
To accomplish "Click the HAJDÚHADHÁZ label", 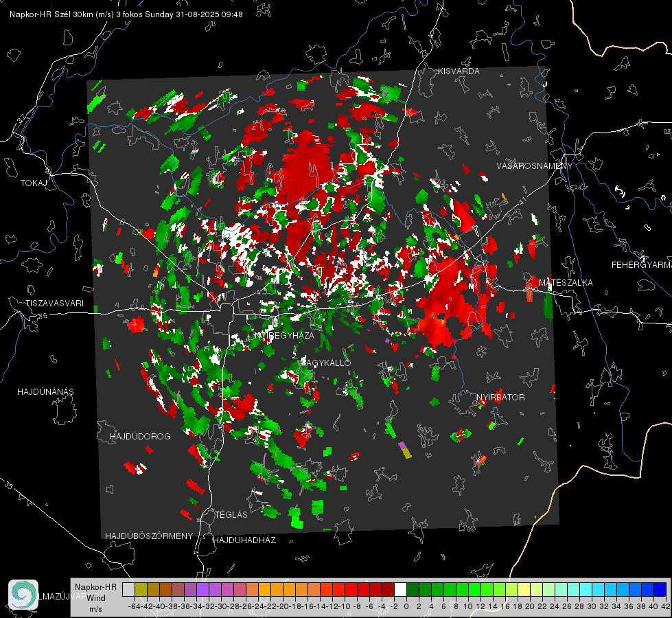I will pos(245,540).
